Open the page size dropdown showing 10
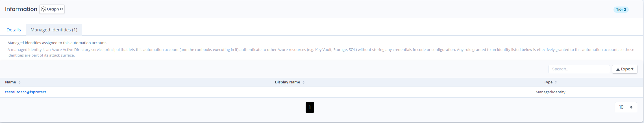The height and width of the screenshot is (123, 644). coord(626,107)
